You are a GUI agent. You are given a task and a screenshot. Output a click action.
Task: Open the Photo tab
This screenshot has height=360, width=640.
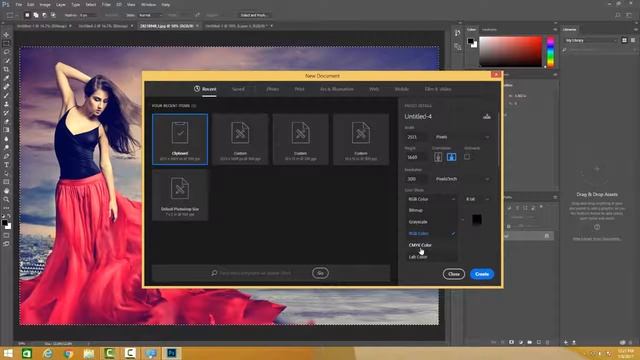click(273, 89)
